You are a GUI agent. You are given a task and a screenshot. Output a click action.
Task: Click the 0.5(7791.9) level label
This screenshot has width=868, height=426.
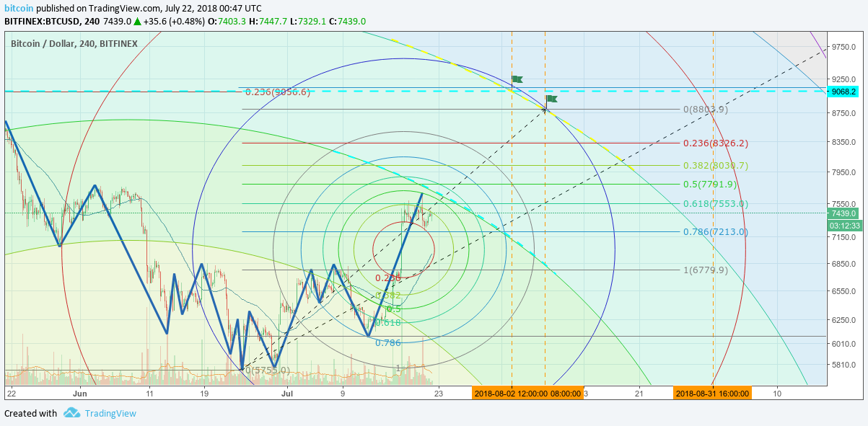[710, 185]
